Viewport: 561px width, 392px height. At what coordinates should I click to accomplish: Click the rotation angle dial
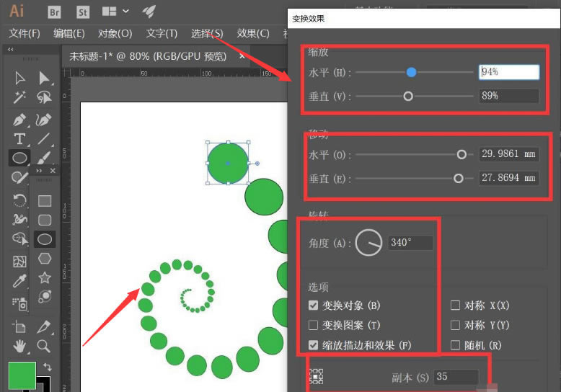[x=368, y=243]
